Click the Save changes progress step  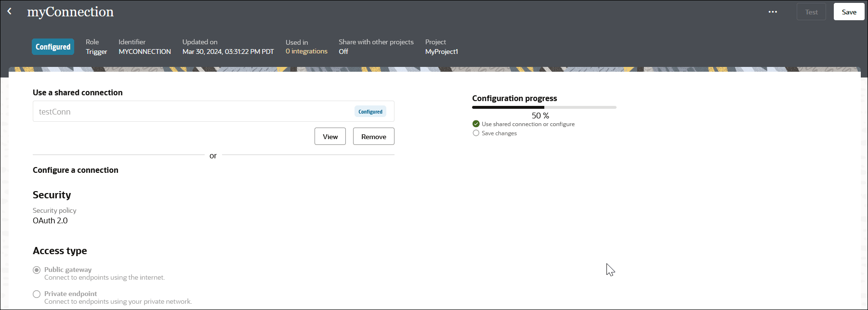[x=499, y=133]
